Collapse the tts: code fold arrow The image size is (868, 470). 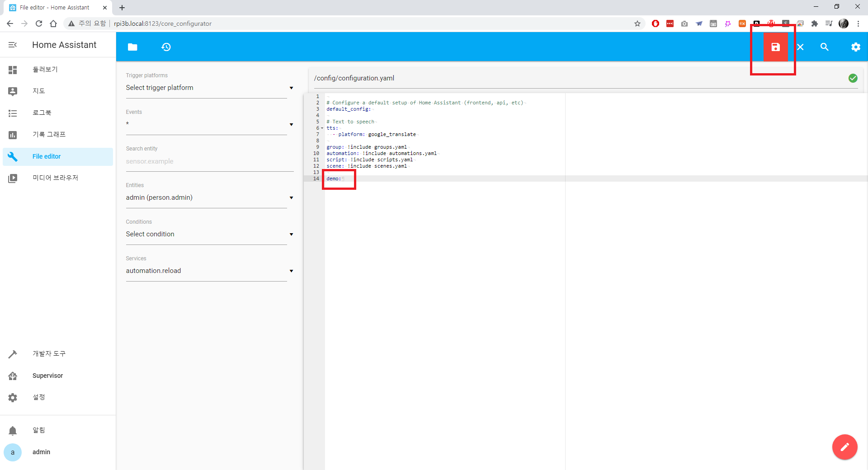[x=322, y=128]
